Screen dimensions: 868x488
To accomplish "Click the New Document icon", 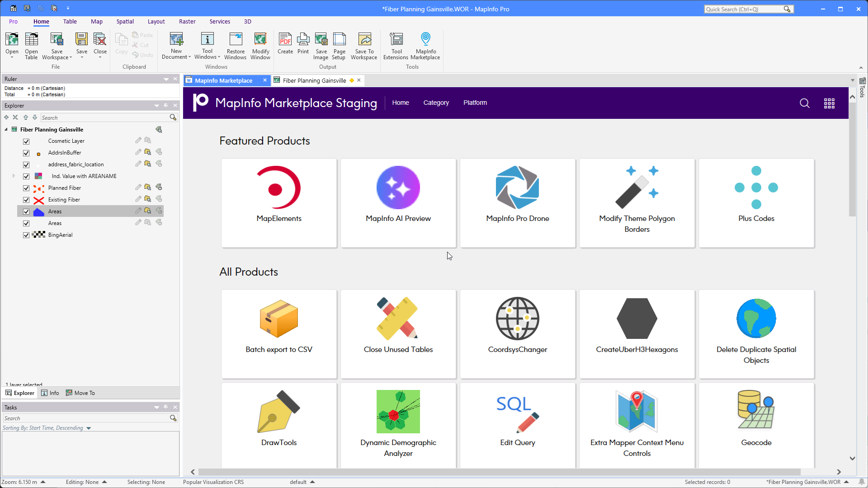I will click(x=176, y=40).
